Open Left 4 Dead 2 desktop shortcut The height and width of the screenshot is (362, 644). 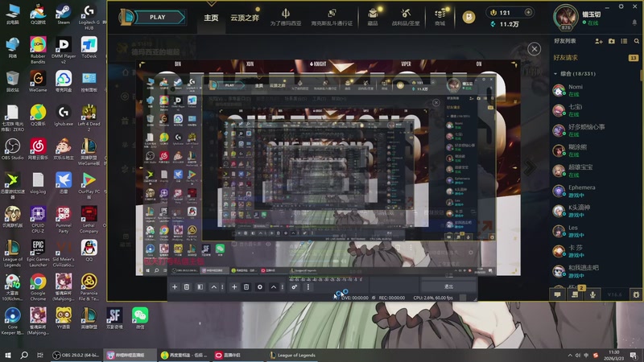click(89, 117)
